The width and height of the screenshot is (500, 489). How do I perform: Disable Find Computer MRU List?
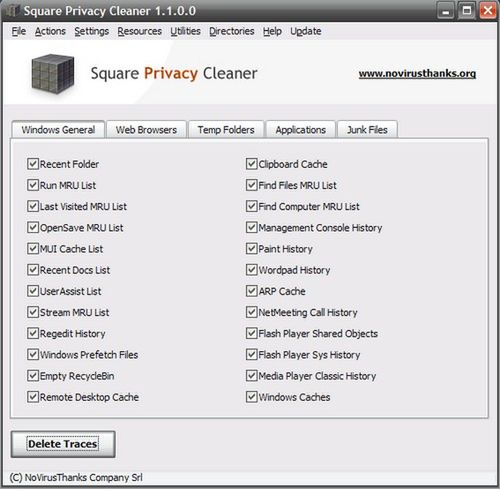251,206
